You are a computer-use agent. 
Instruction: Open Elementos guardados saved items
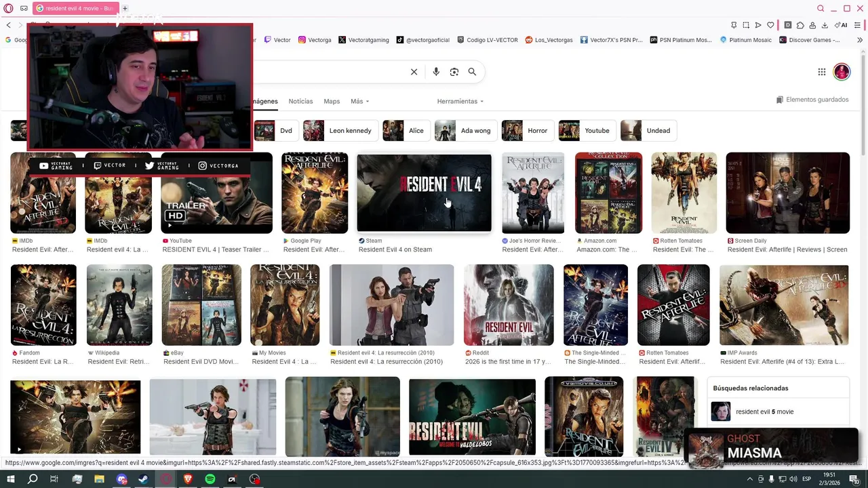coord(812,100)
